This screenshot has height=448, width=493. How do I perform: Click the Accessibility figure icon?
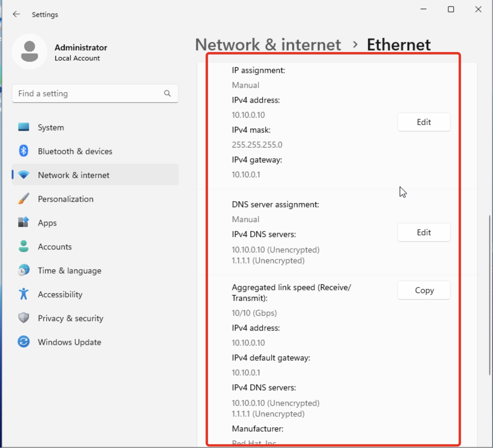tap(24, 294)
